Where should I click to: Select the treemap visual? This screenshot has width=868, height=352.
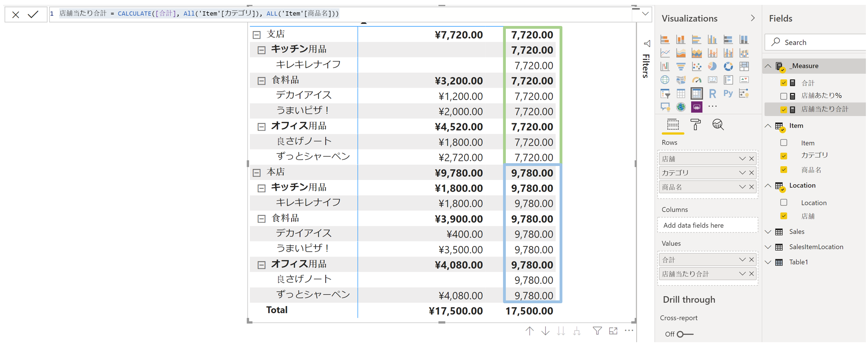click(744, 66)
